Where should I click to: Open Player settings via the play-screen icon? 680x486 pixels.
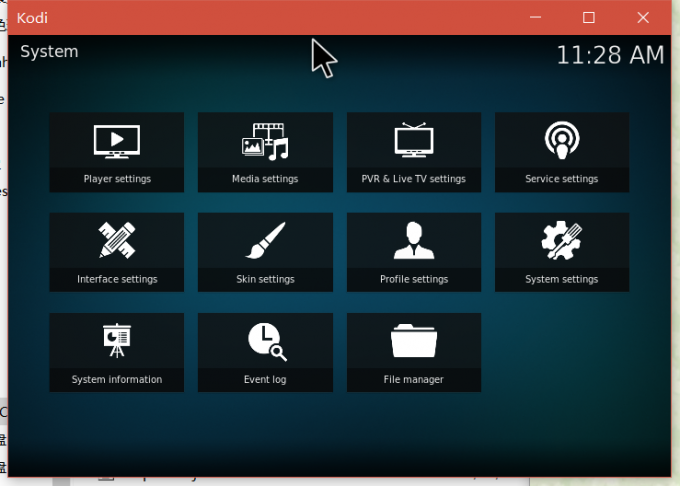[x=116, y=141]
